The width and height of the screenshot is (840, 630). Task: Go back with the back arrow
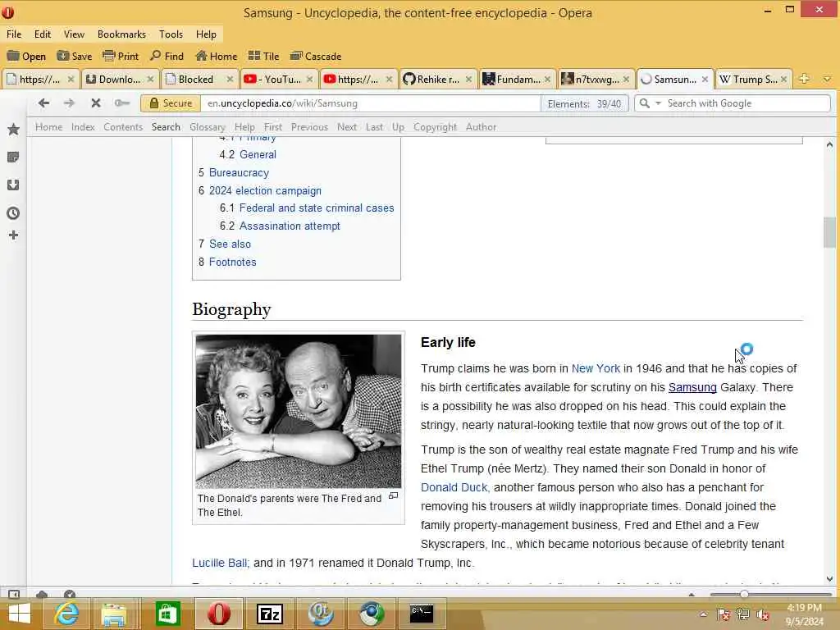pos(44,103)
